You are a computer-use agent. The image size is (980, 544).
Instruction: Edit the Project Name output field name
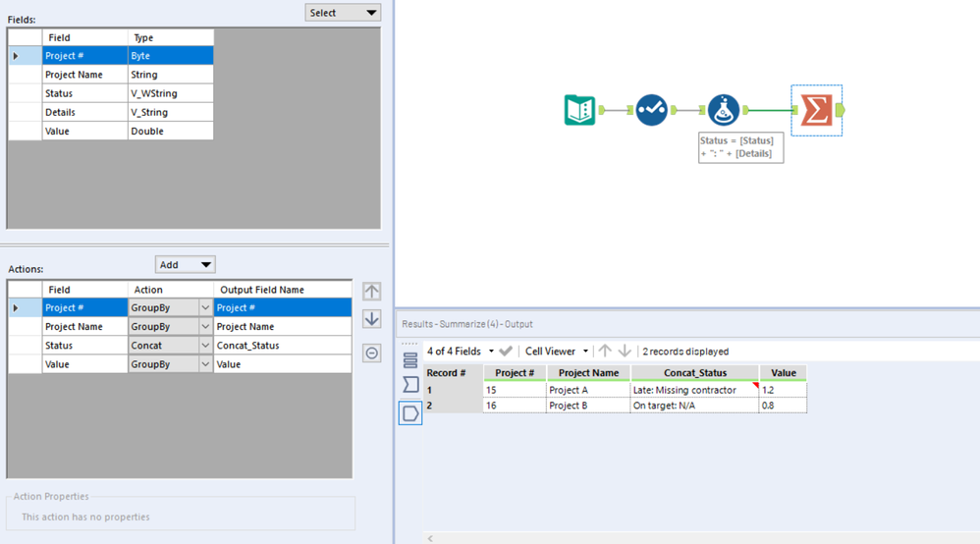click(283, 326)
